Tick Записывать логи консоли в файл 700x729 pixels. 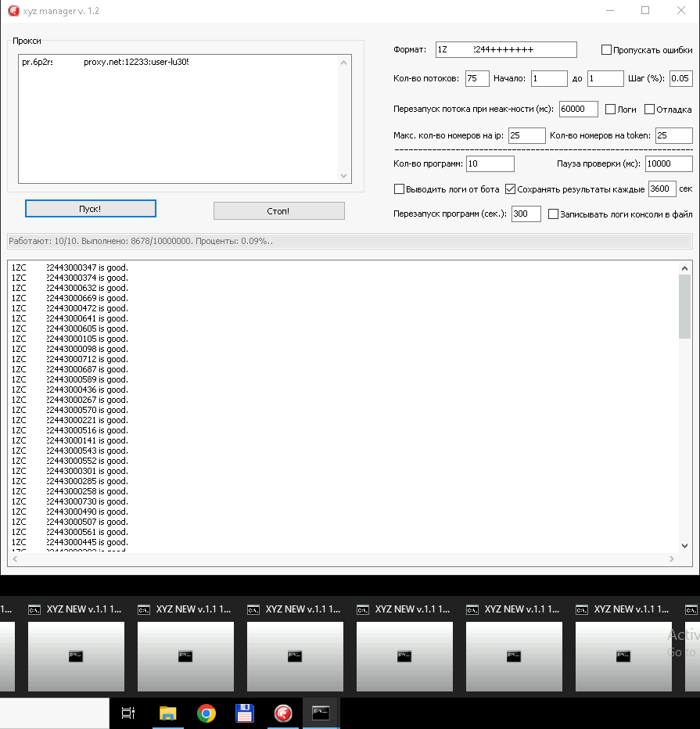pyautogui.click(x=553, y=214)
